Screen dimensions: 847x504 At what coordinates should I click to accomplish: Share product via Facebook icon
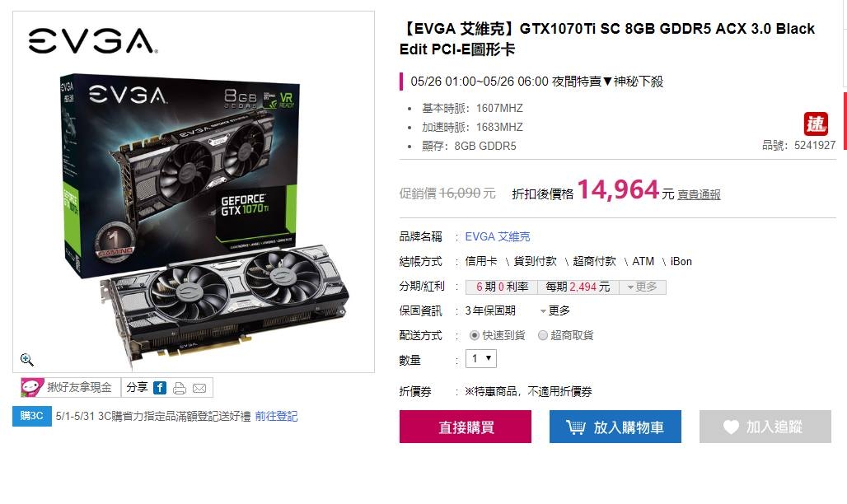(160, 387)
